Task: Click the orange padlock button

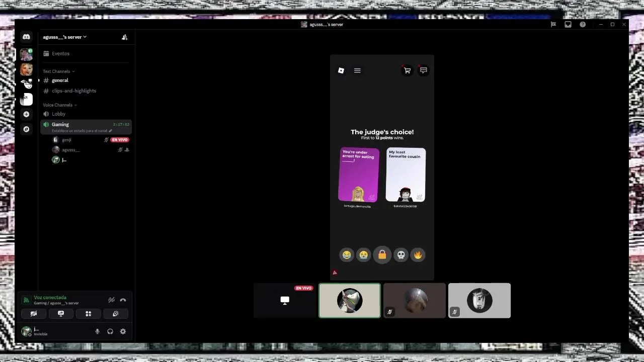Action: (382, 255)
